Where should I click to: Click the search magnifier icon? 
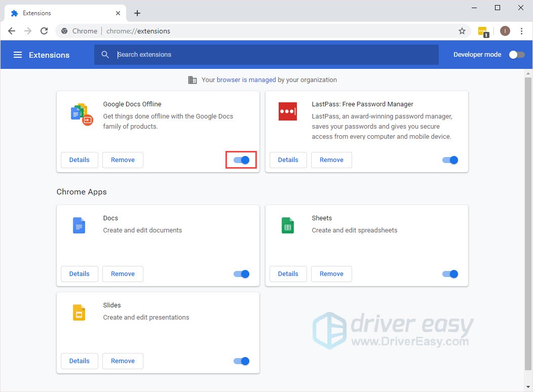pyautogui.click(x=105, y=54)
